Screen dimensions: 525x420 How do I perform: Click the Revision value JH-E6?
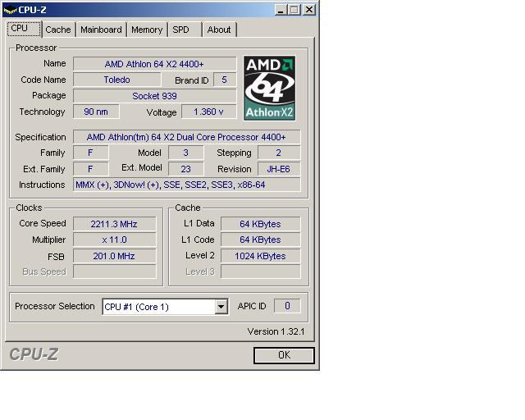pos(279,169)
